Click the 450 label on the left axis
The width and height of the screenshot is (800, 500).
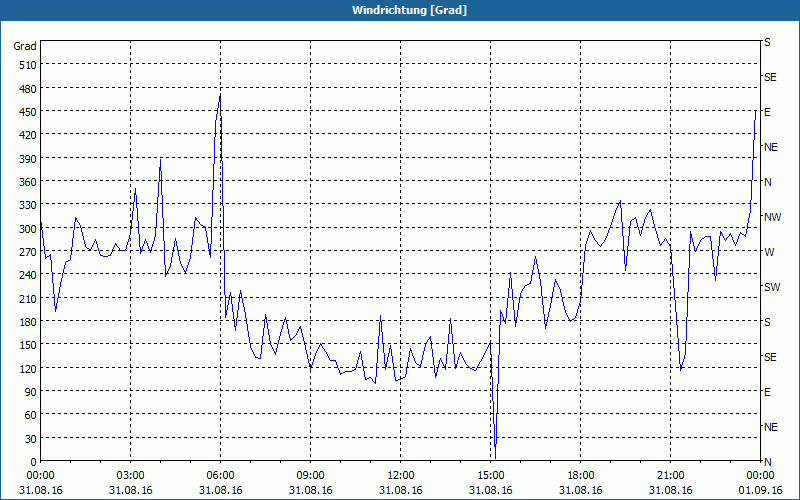point(28,112)
